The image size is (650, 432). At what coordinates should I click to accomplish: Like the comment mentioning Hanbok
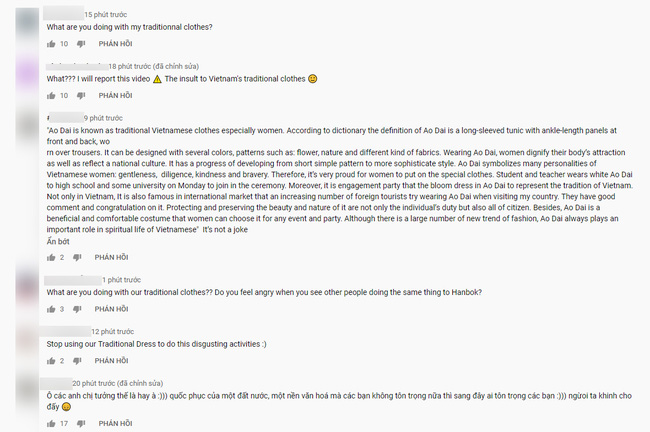point(51,309)
